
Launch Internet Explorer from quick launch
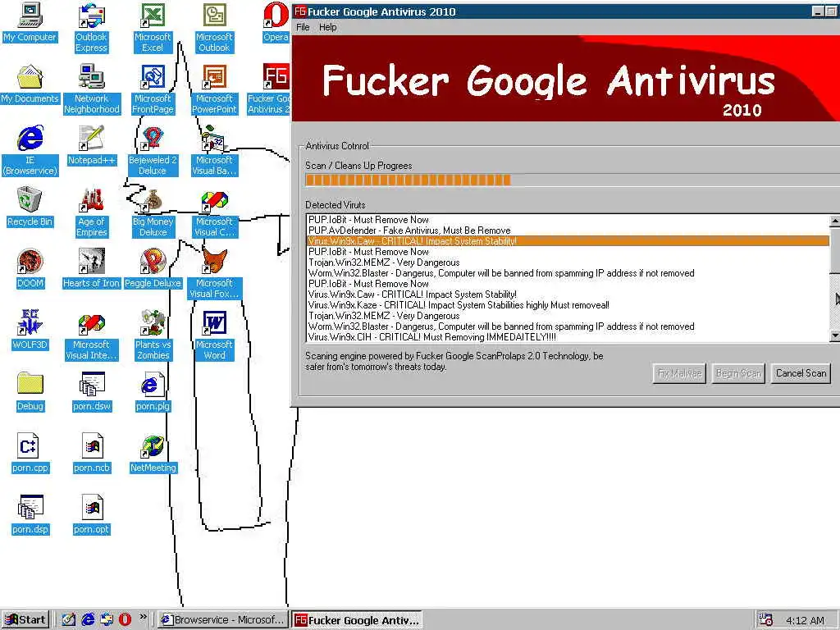pos(88,619)
